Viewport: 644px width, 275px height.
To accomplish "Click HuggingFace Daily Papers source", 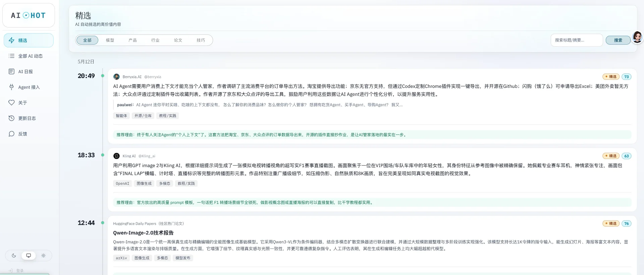I will tap(148, 224).
